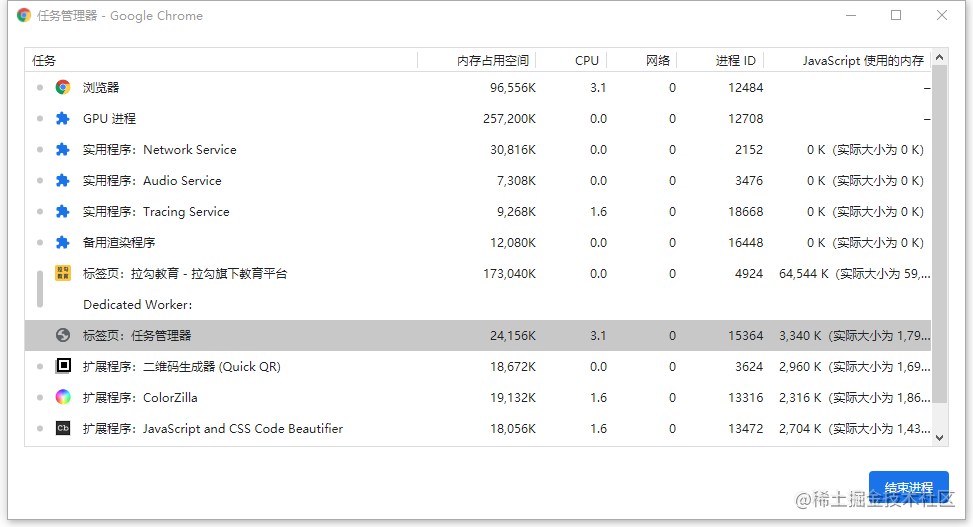Viewport: 973px width, 527px height.
Task: Select 实用程序: Audio Service row
Action: point(478,181)
